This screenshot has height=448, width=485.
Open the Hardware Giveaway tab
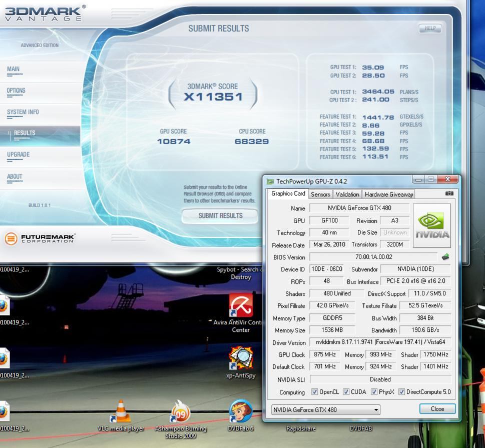[388, 194]
